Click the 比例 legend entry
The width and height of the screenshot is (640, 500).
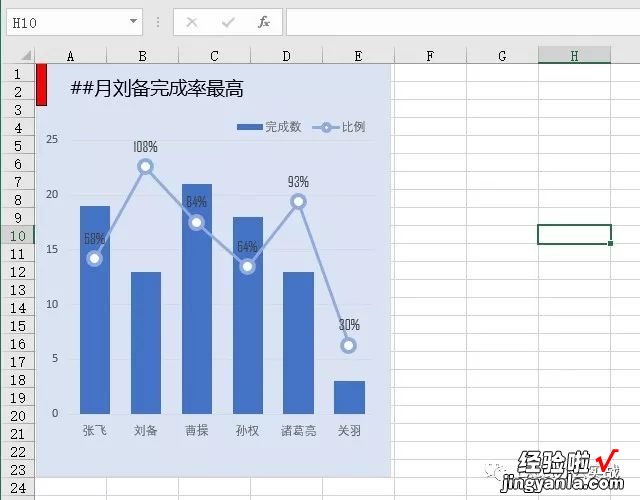(x=339, y=127)
